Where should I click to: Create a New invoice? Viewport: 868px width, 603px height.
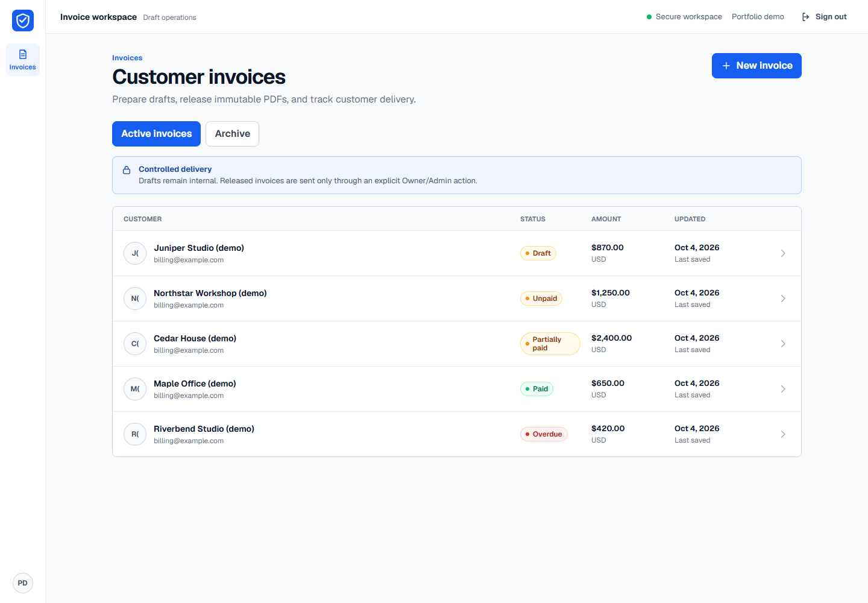click(756, 66)
